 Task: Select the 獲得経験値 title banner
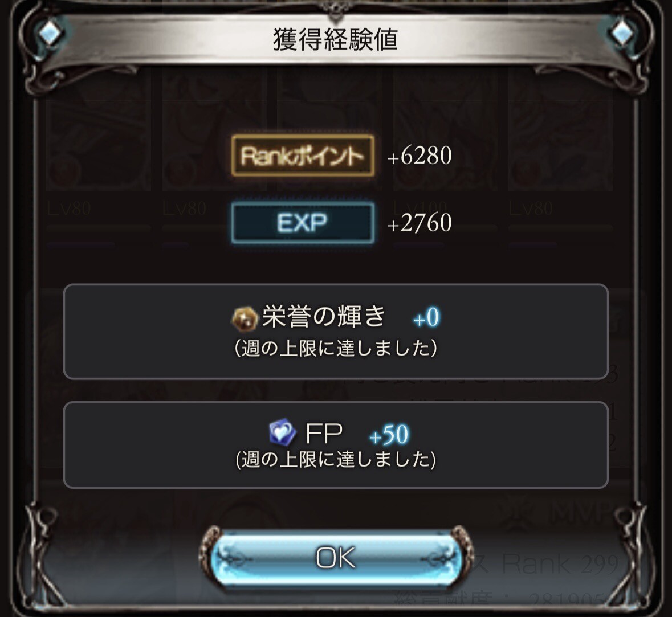point(336,39)
